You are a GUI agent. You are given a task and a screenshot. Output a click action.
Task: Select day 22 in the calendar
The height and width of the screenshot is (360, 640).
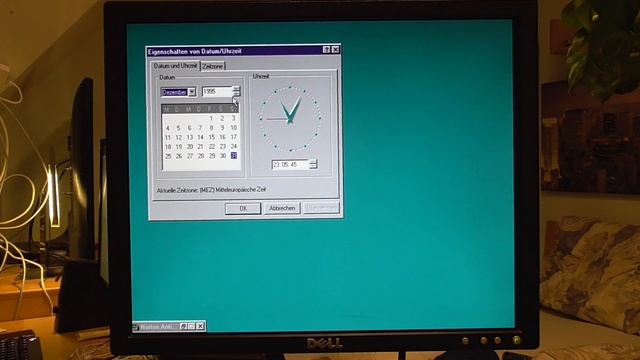(211, 147)
